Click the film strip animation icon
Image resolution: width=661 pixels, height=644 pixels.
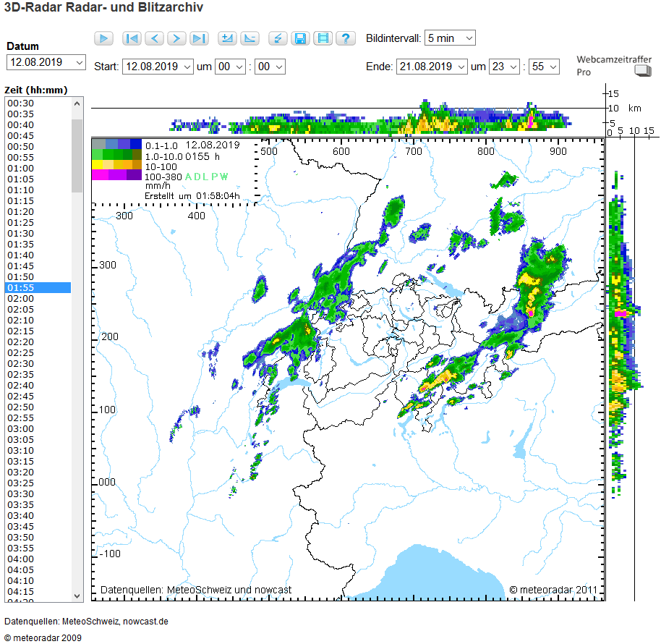coord(323,38)
